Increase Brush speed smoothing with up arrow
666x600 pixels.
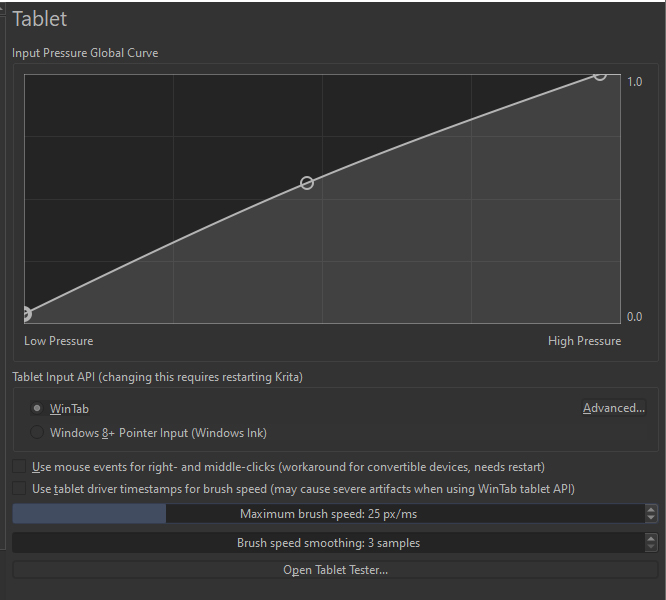pos(651,538)
